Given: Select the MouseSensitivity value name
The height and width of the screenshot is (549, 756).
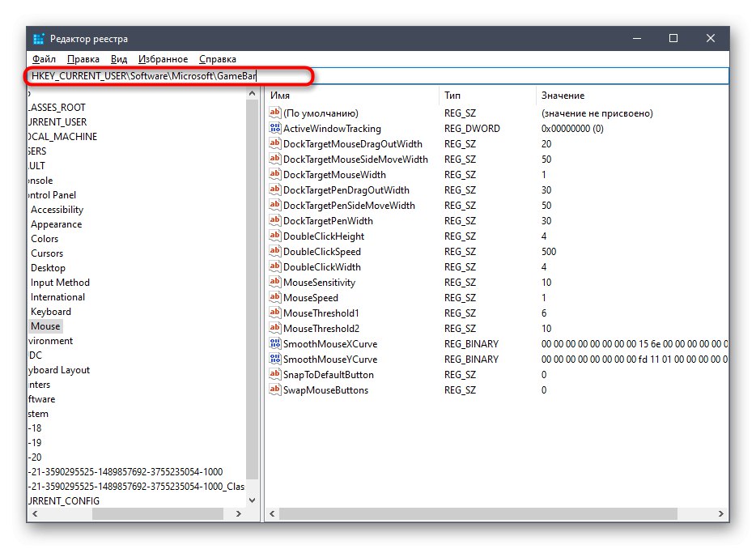Looking at the screenshot, I should [319, 283].
